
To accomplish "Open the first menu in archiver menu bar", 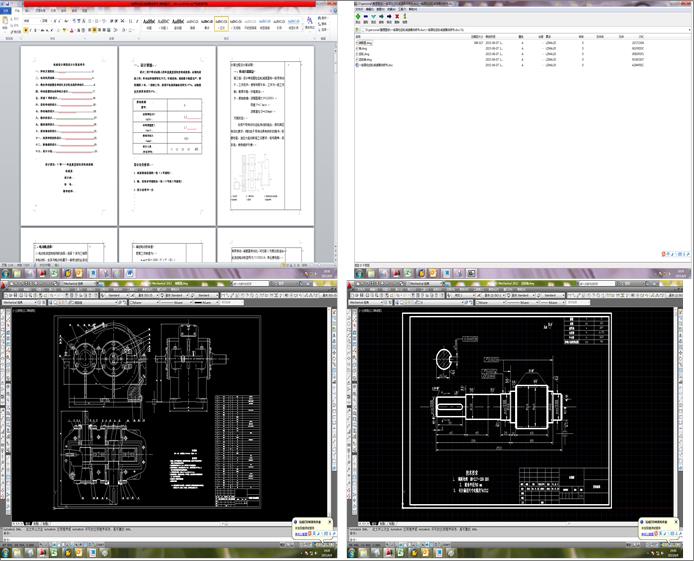I will (x=360, y=9).
